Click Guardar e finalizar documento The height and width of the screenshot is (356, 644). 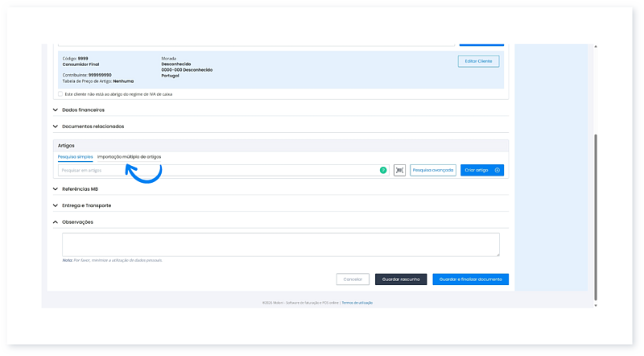470,279
